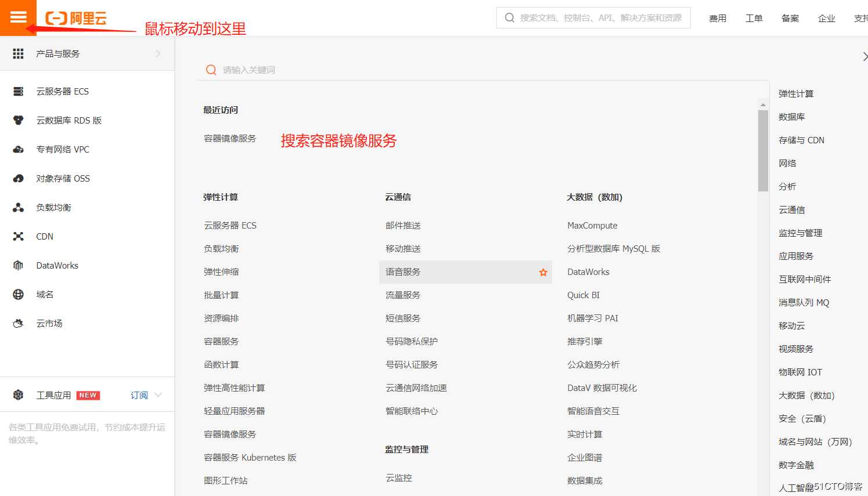The width and height of the screenshot is (868, 496).
Task: Close the product panel with X icon
Action: coord(865,56)
